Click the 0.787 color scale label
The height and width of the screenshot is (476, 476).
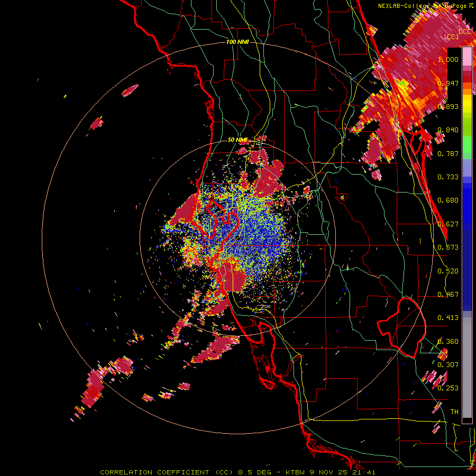448,153
